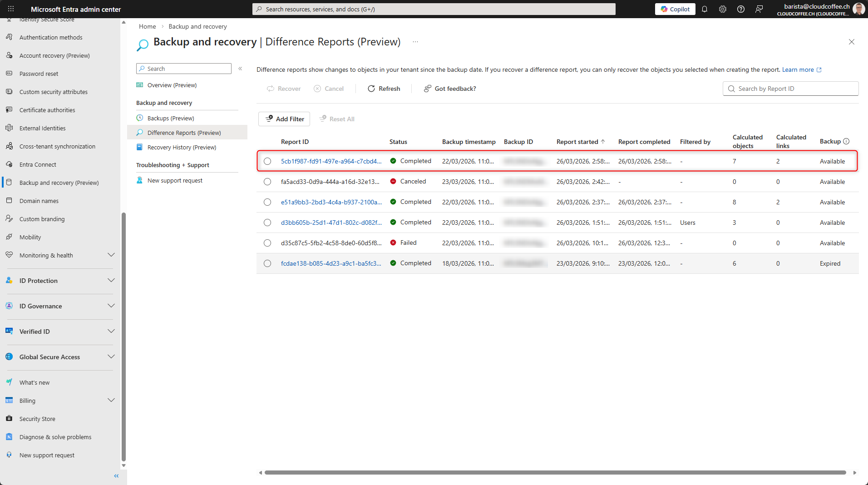Select the radio button for failed report d35c87c5
Viewport: 868px width, 485px height.
pyautogui.click(x=267, y=243)
